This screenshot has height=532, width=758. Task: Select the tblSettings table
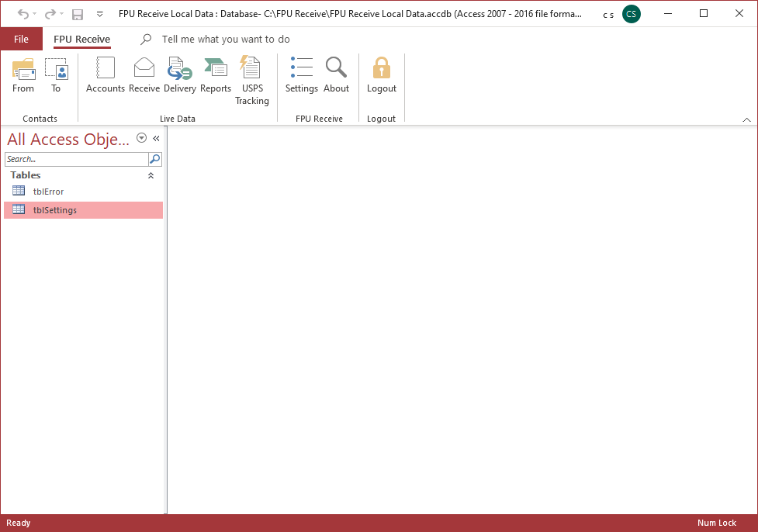click(54, 210)
